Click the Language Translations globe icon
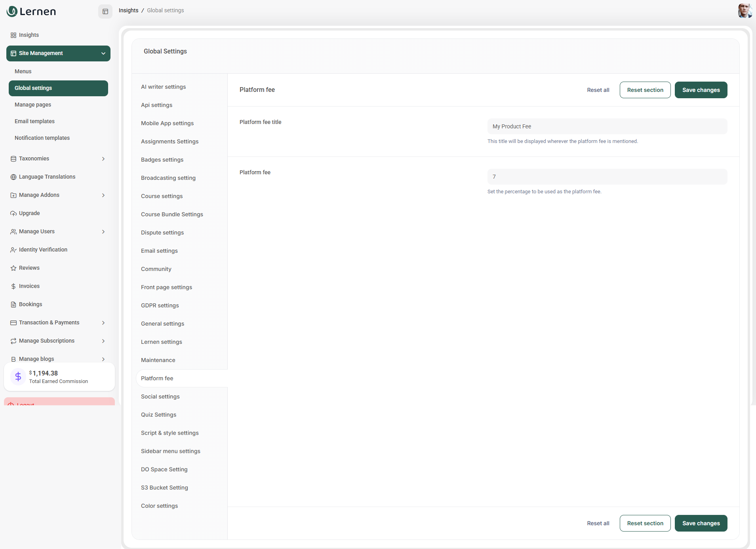This screenshot has width=756, height=549. coord(13,177)
